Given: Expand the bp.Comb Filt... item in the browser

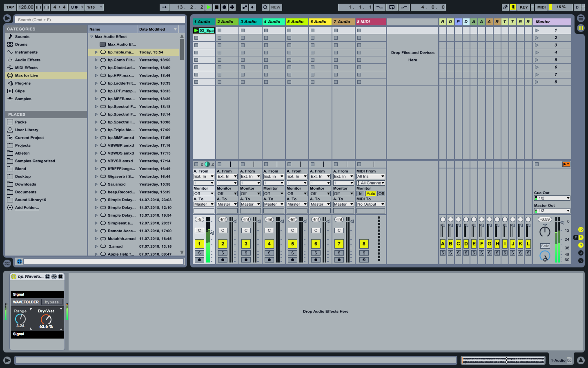Looking at the screenshot, I should pos(96,60).
